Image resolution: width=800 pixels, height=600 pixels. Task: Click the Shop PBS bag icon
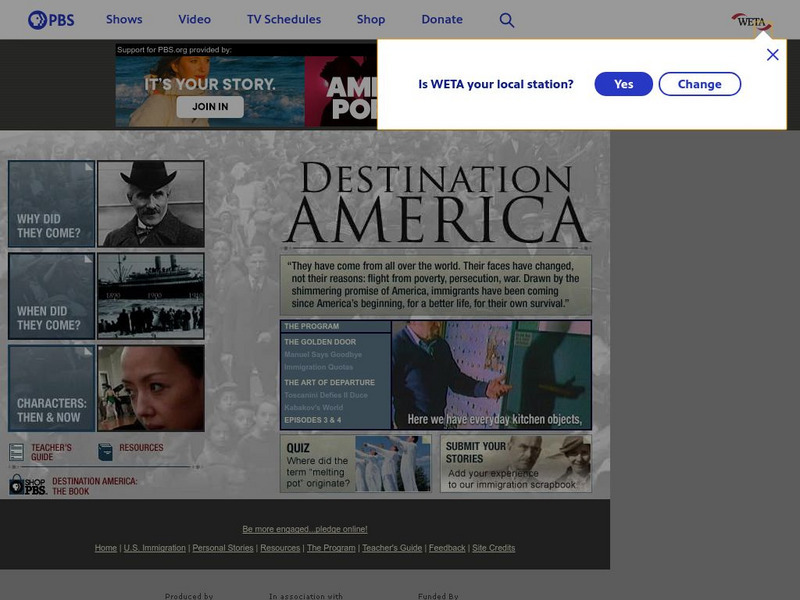pyautogui.click(x=27, y=485)
